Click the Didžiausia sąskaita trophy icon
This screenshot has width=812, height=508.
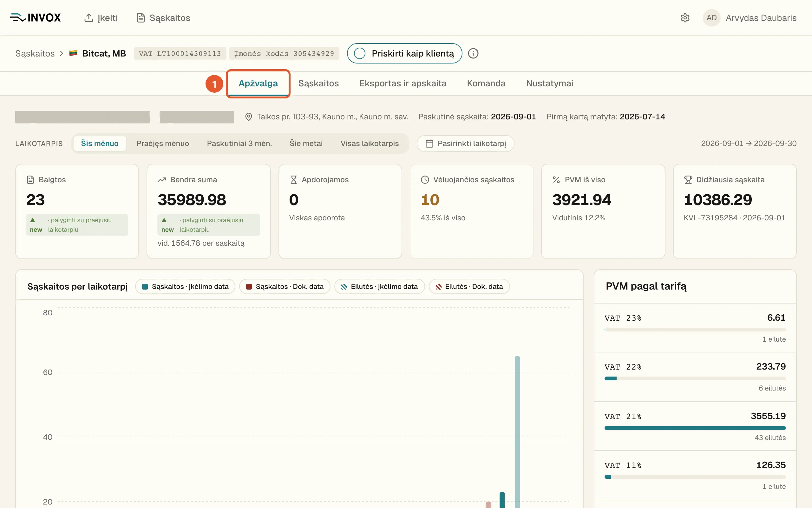(x=688, y=180)
